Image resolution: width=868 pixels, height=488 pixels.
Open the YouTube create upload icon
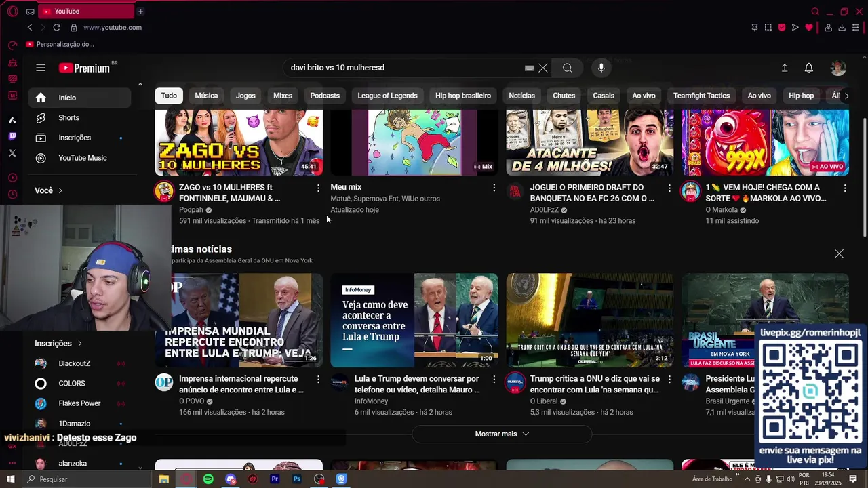[x=785, y=68]
